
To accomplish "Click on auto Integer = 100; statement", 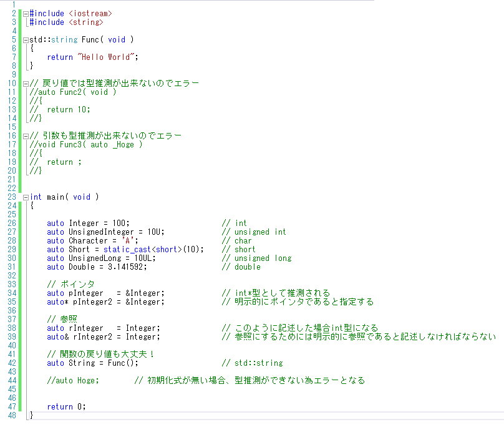I will (x=88, y=223).
